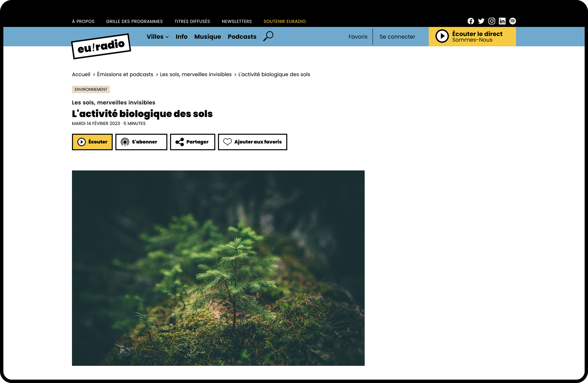Play the live stream with Écouter le direct

click(472, 36)
